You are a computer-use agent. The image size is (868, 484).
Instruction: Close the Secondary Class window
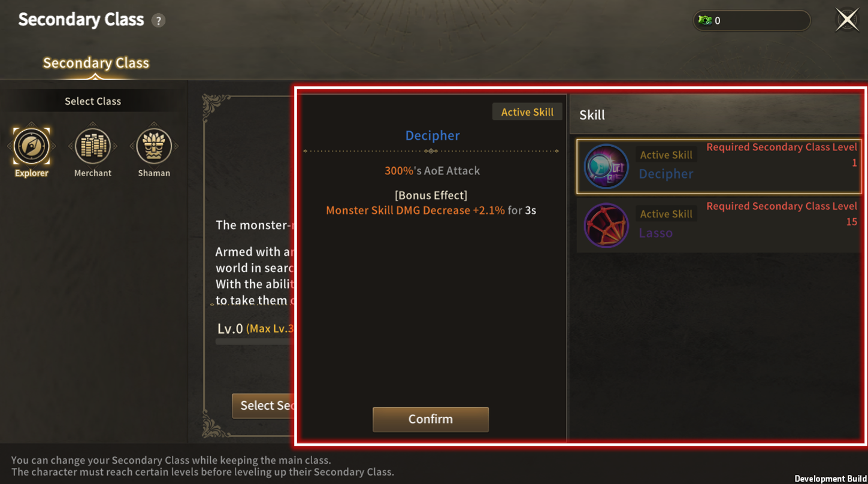pyautogui.click(x=847, y=20)
